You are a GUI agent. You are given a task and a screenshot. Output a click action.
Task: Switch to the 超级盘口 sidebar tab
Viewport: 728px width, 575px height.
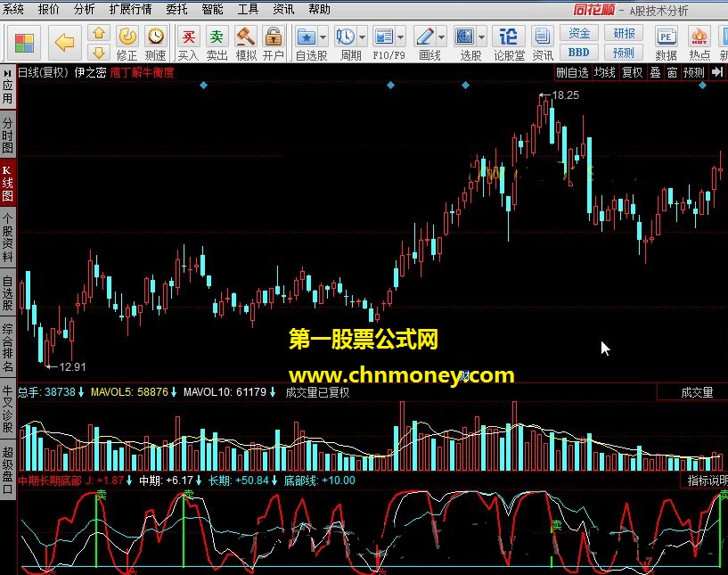(x=7, y=470)
